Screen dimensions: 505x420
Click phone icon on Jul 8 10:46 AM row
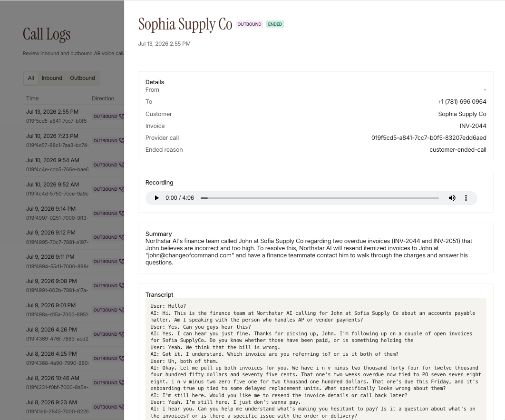click(121, 382)
